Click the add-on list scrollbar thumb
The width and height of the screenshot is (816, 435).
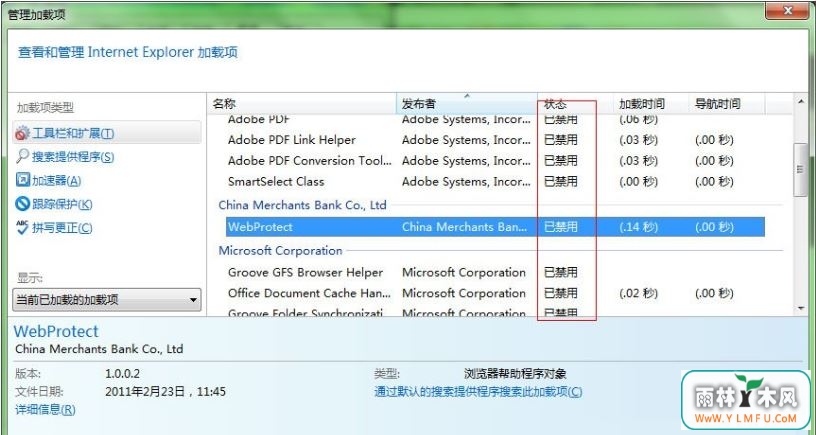pos(800,170)
